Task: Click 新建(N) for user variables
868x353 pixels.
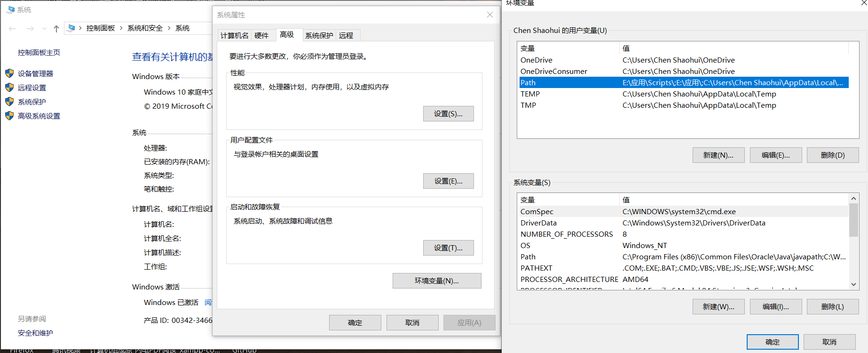Action: pyautogui.click(x=718, y=155)
